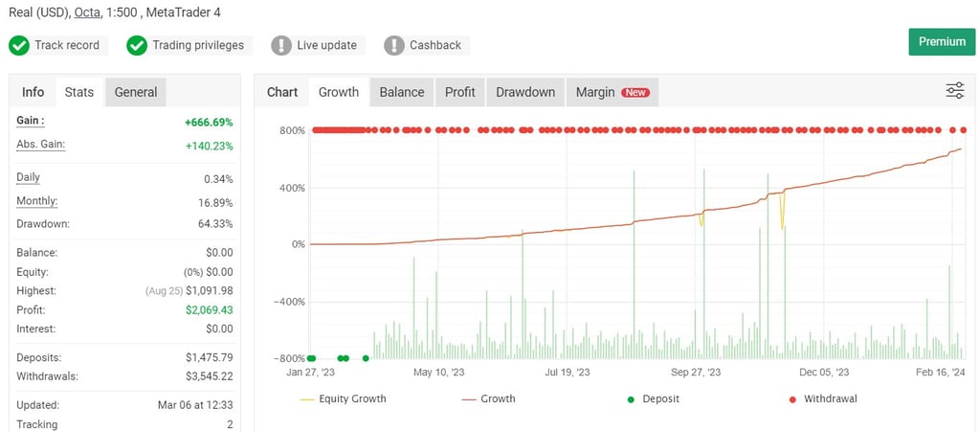The width and height of the screenshot is (980, 432).
Task: Click the red New badge on Margin
Action: click(x=635, y=93)
